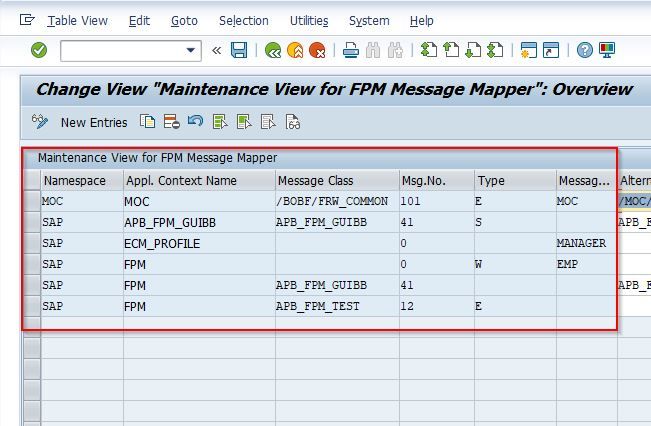This screenshot has width=651, height=426.
Task: Go to First Page icon
Action: (x=429, y=51)
